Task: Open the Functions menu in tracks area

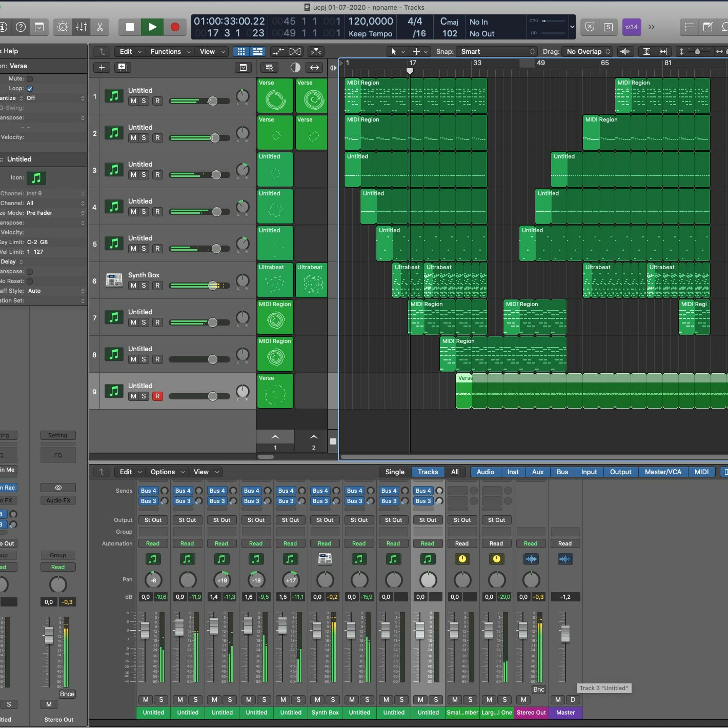Action: (x=170, y=52)
